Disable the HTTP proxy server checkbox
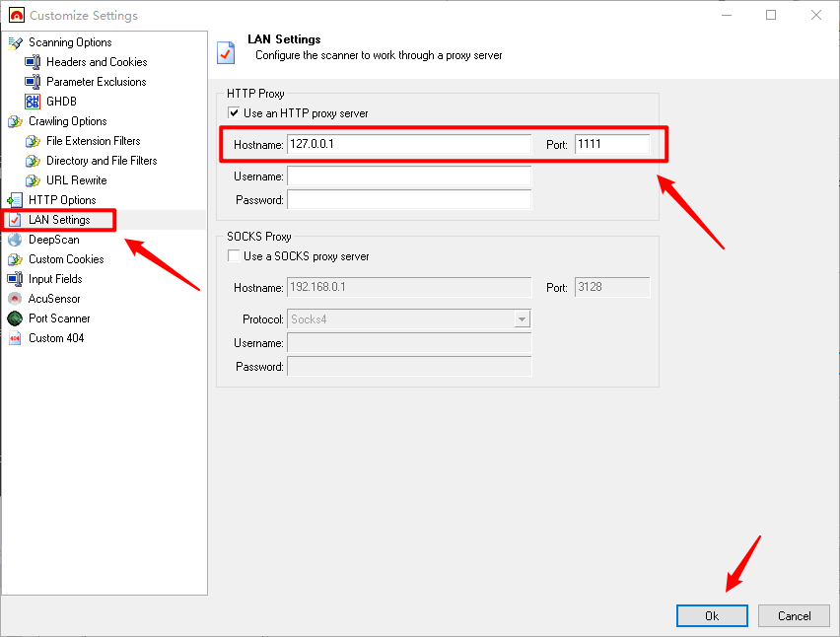The image size is (840, 637). (x=234, y=113)
